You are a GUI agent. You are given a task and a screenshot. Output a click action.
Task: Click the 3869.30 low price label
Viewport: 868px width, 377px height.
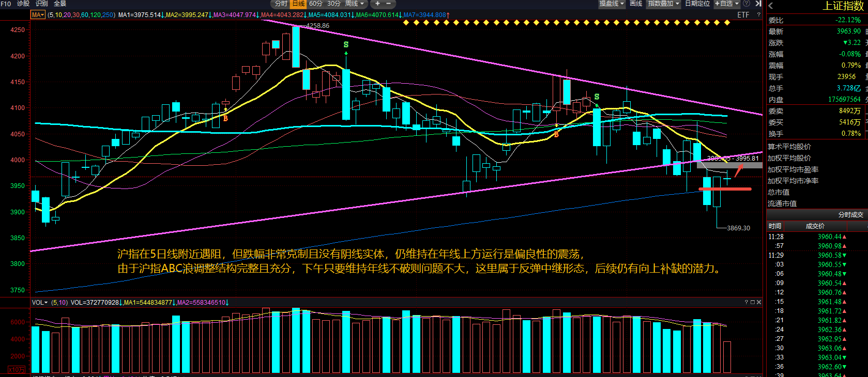tap(738, 228)
